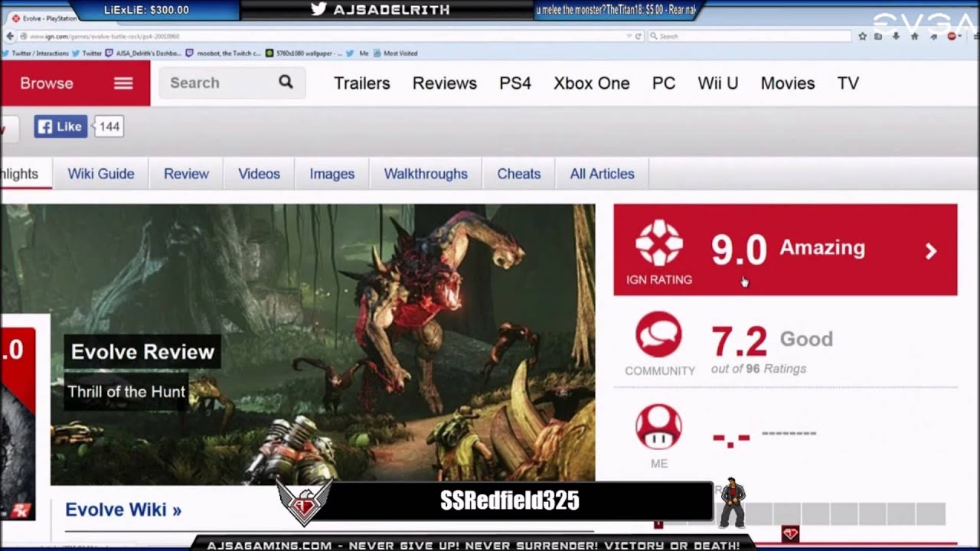Show the bookmarks list icon
The width and height of the screenshot is (980, 551).
click(x=878, y=36)
